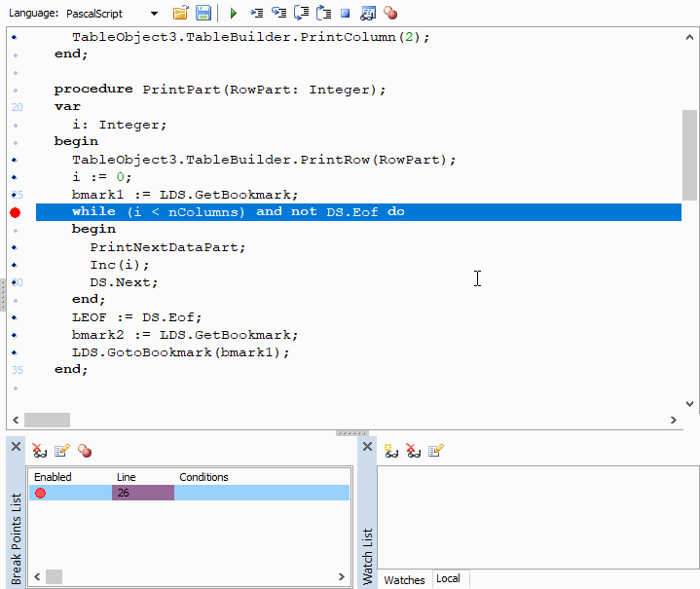
Task: Click the Conditions column header
Action: [x=203, y=477]
